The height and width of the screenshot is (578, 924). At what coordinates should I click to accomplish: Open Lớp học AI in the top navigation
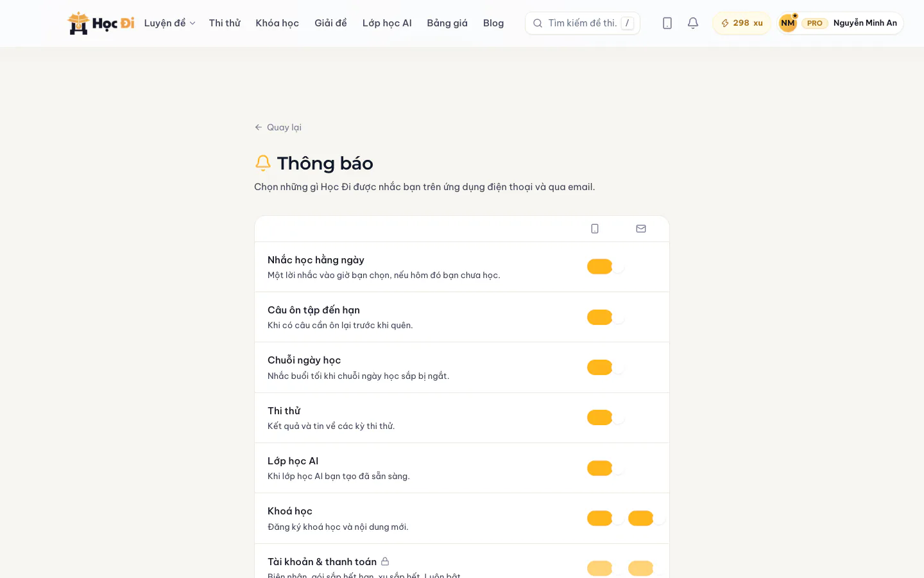(387, 23)
